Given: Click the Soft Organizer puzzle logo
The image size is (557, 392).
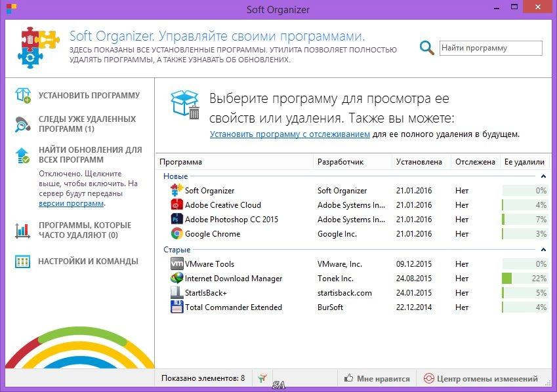Looking at the screenshot, I should pyautogui.click(x=38, y=48).
